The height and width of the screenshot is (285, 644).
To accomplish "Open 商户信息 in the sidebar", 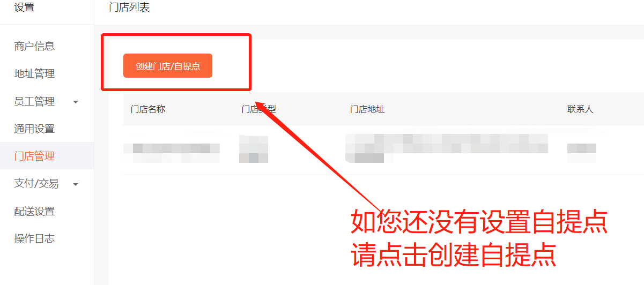I will 34,47.
